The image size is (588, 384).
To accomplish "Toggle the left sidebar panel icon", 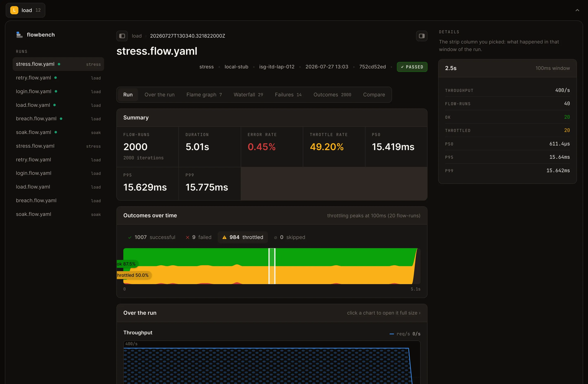I will click(122, 36).
